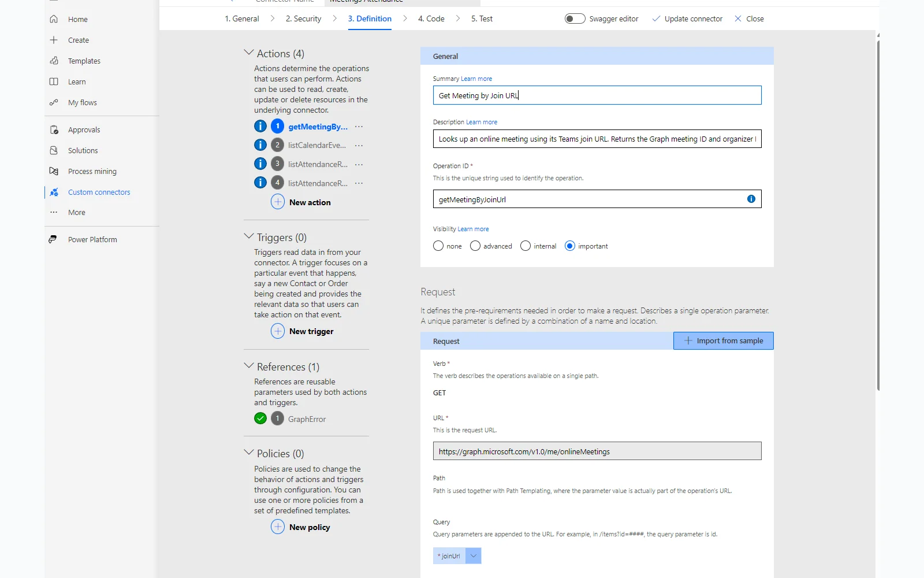Viewport: 924px width, 578px height.
Task: Click the New action plus icon
Action: [x=278, y=202]
